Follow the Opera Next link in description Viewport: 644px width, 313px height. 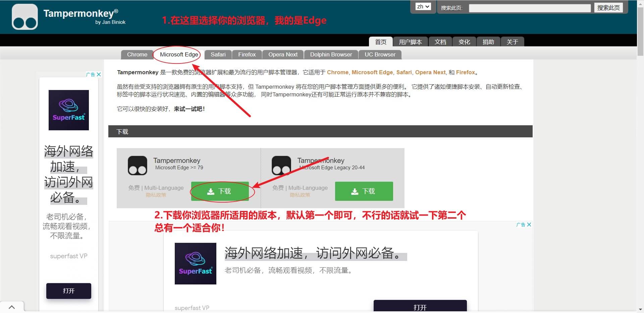(x=430, y=72)
